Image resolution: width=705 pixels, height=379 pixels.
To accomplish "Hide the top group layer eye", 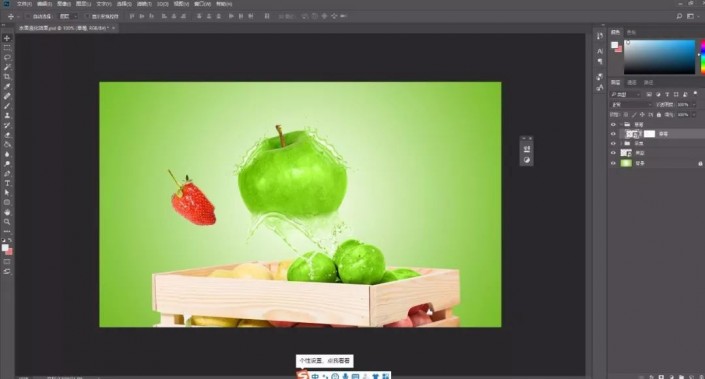I will tap(613, 125).
